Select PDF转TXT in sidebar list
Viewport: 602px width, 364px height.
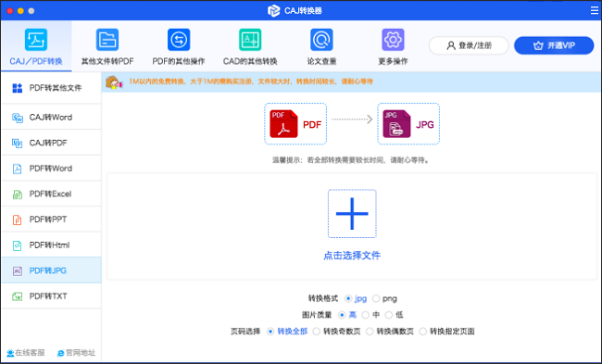pos(52,296)
